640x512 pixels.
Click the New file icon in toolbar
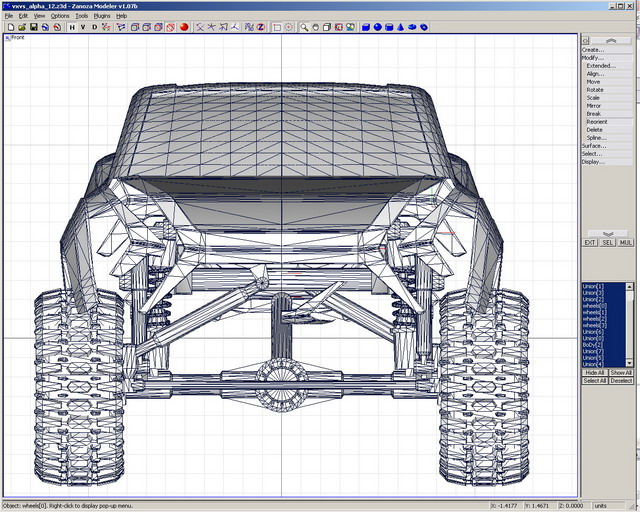pos(9,27)
